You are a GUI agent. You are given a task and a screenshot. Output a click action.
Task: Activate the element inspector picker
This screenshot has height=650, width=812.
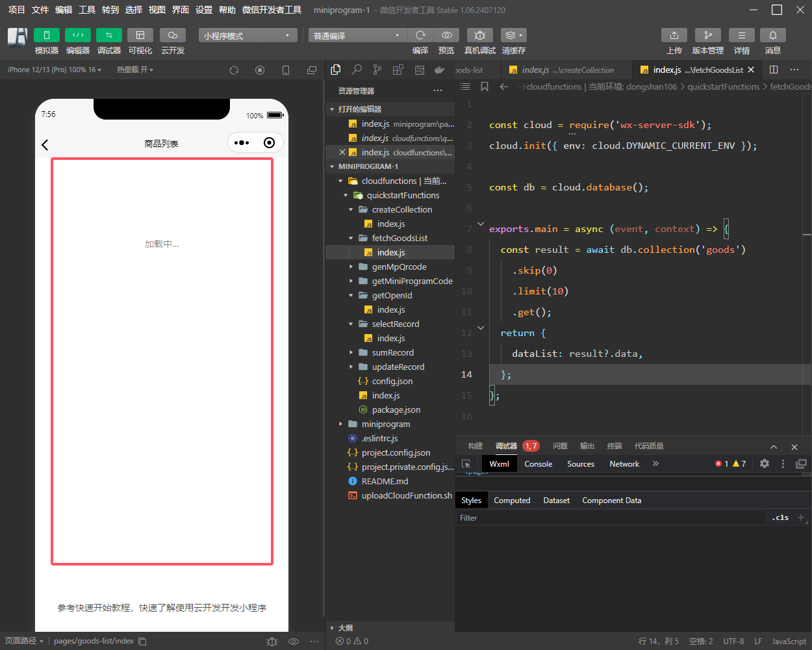pos(466,463)
